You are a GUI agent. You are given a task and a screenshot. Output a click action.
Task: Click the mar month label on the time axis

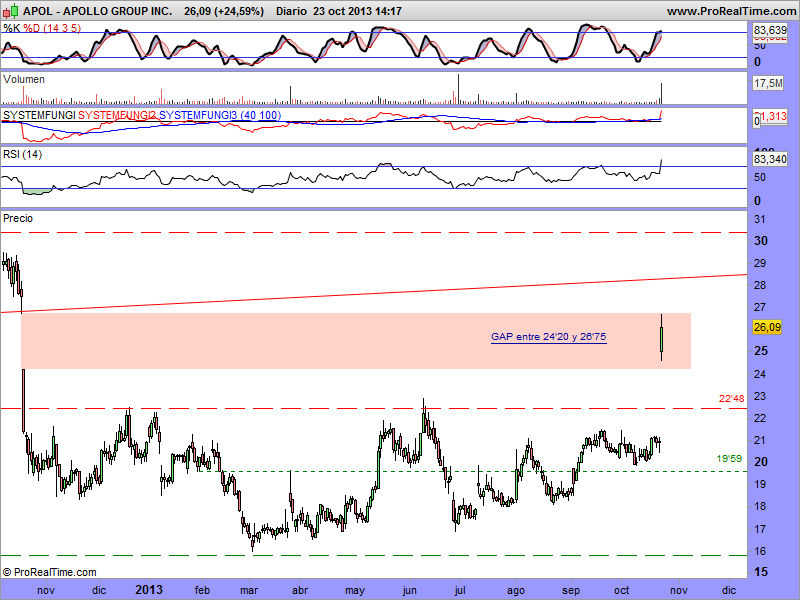point(249,590)
